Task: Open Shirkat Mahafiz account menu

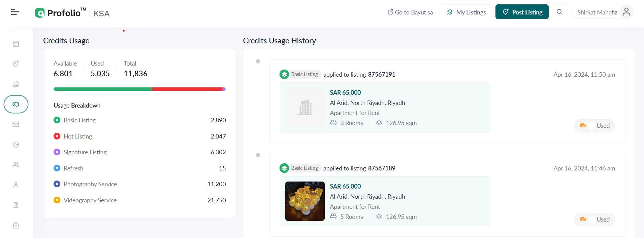Action: [602, 12]
